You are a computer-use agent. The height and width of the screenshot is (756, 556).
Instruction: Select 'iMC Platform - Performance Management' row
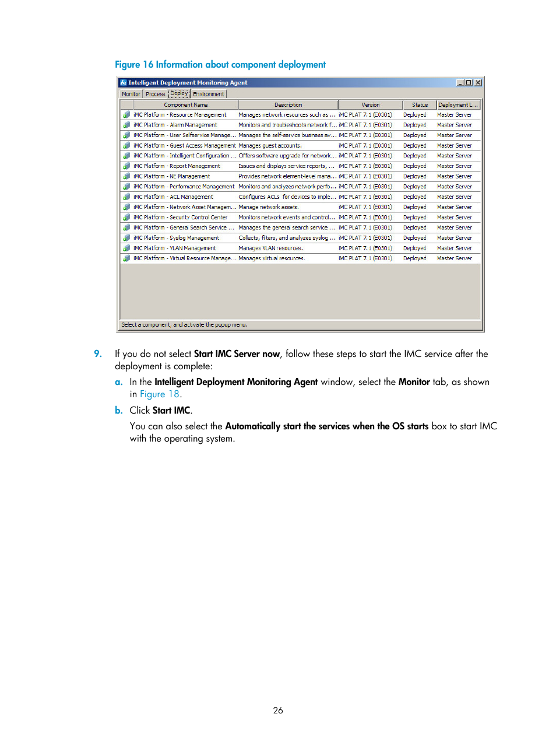tap(300, 187)
